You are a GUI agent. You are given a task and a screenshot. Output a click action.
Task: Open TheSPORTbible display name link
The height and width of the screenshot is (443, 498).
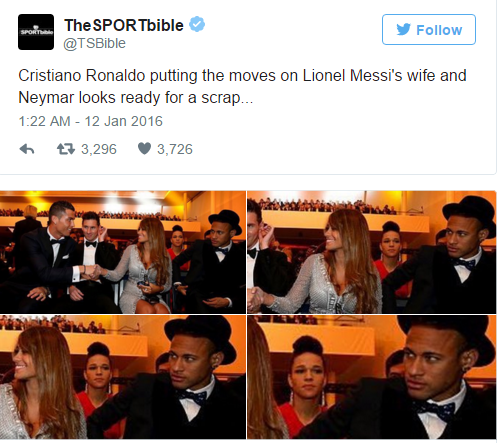pos(124,25)
